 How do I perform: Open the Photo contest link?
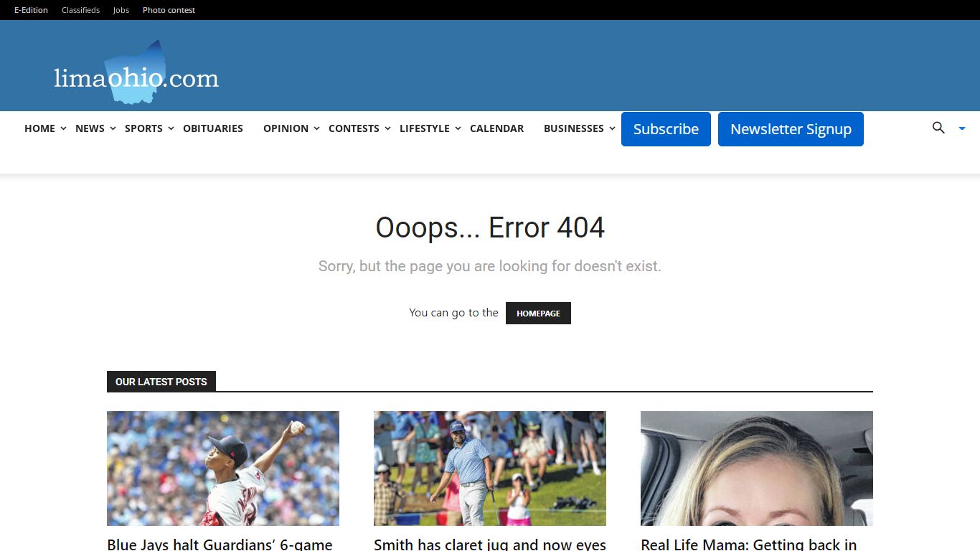click(169, 10)
